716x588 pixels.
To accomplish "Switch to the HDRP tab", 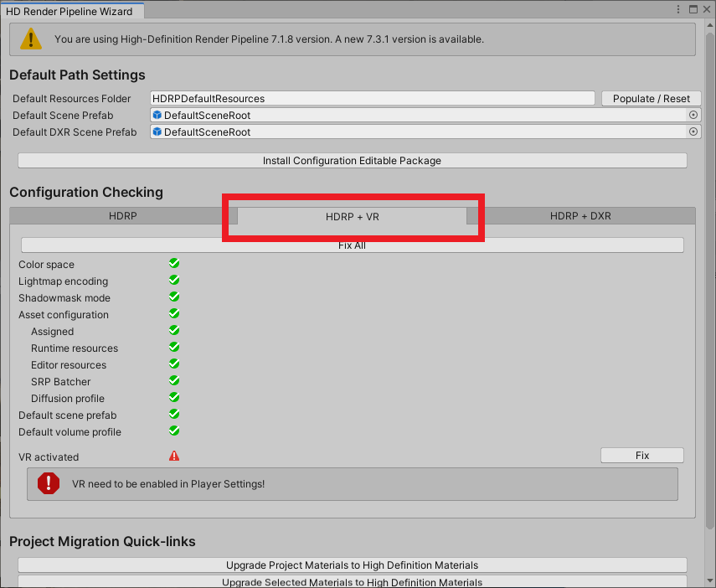I will point(123,215).
